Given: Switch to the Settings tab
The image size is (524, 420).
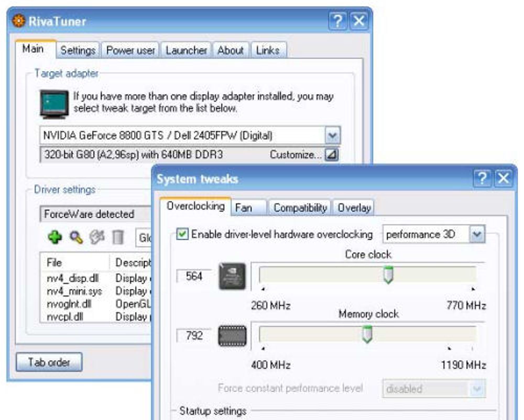Looking at the screenshot, I should 78,50.
